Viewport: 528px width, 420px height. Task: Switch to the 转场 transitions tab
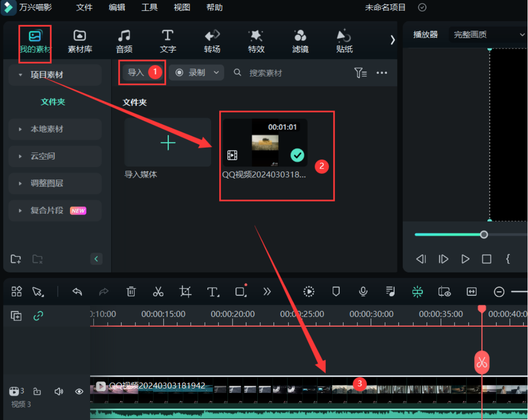[x=212, y=41]
